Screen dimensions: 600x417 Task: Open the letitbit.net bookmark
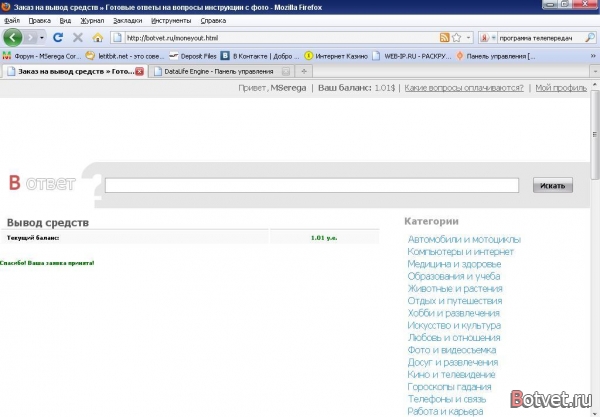click(125, 56)
